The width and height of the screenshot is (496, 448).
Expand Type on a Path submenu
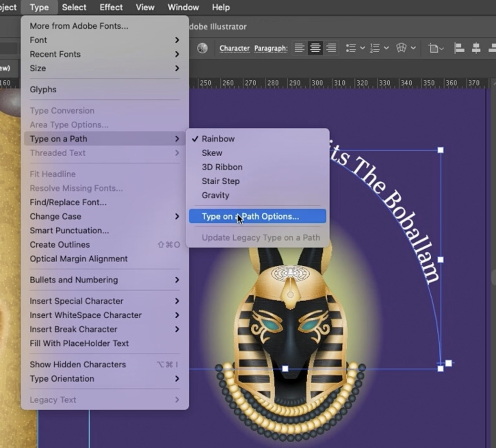click(105, 139)
